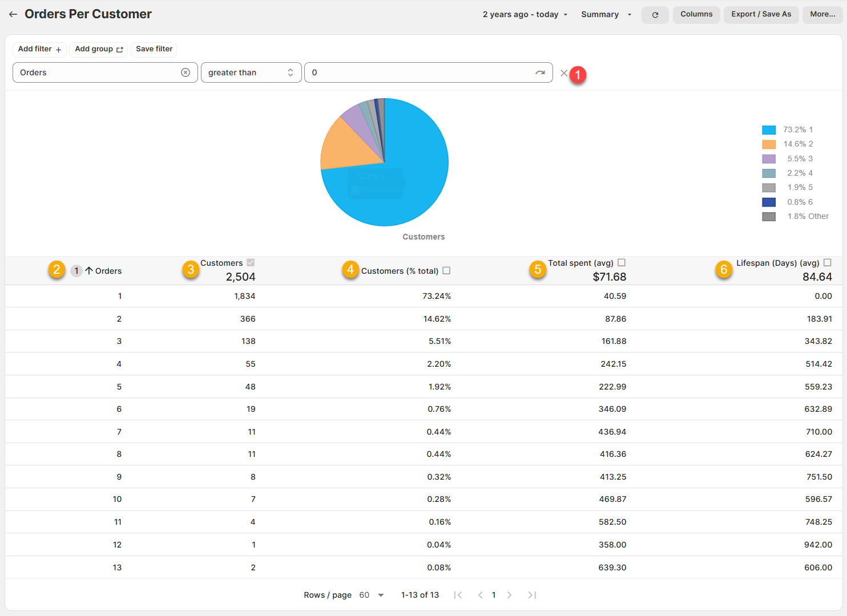
Task: Uncheck the Customers column chart checkbox
Action: [251, 262]
